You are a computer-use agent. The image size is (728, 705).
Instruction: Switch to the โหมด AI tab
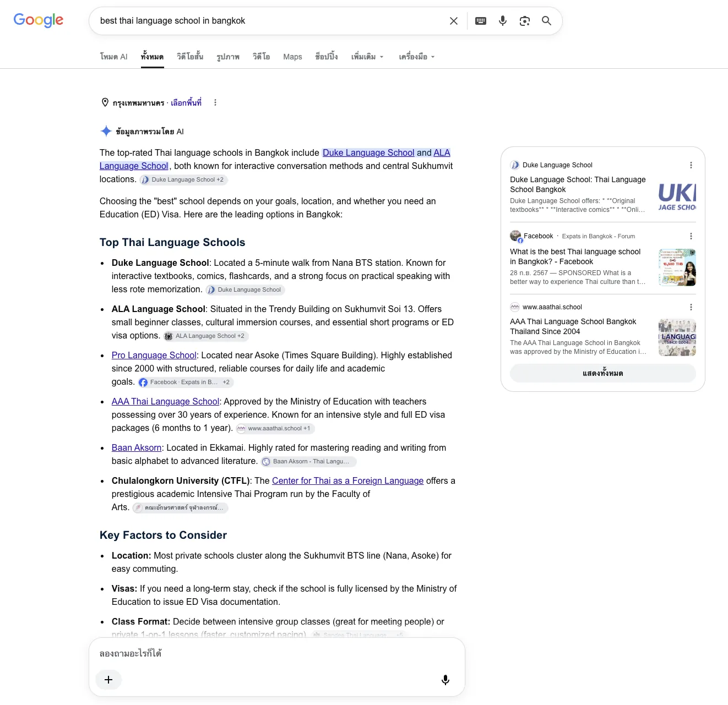(x=113, y=57)
